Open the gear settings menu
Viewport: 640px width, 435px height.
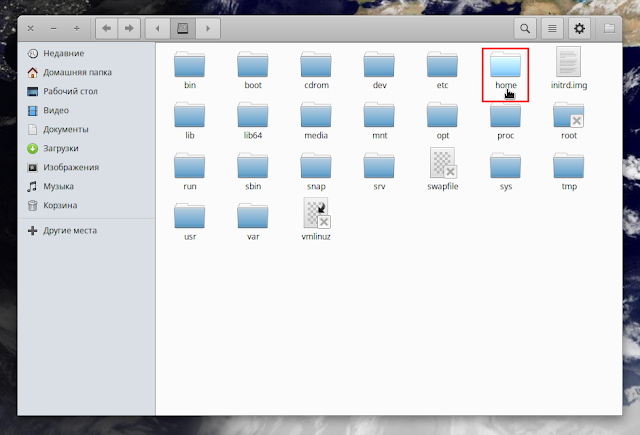click(x=579, y=29)
